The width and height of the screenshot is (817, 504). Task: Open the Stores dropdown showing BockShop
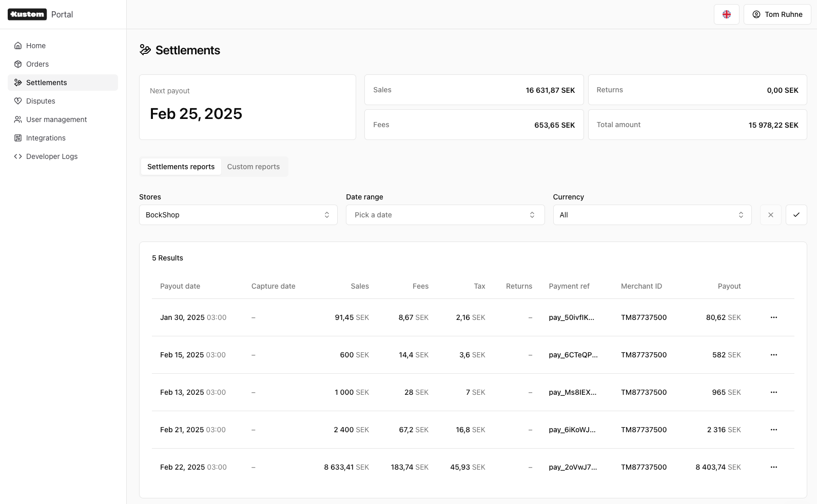click(238, 215)
